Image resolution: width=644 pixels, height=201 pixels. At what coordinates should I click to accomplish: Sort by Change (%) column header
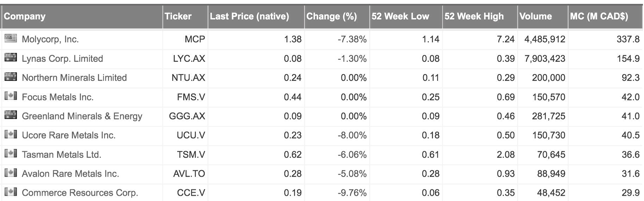click(332, 17)
